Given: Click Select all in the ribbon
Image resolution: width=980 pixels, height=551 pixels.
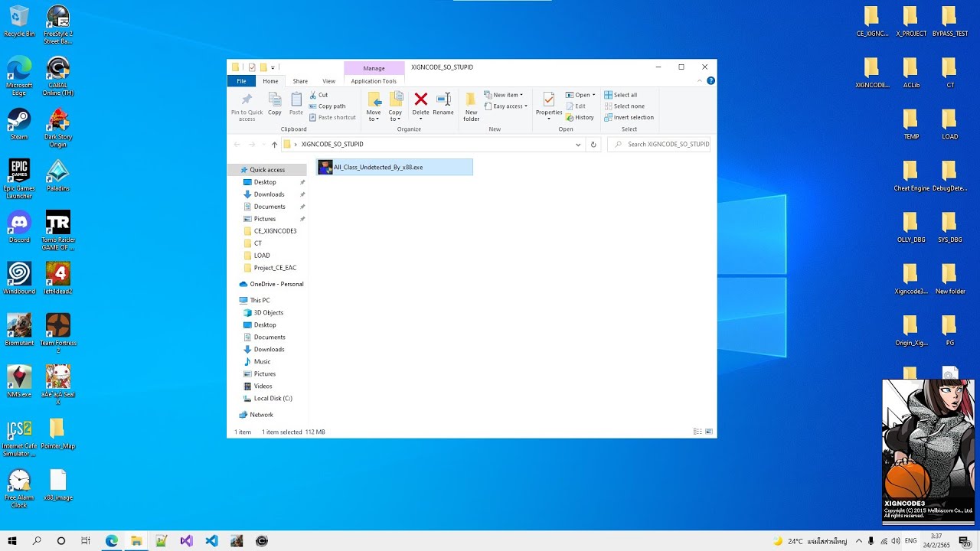Looking at the screenshot, I should coord(620,95).
